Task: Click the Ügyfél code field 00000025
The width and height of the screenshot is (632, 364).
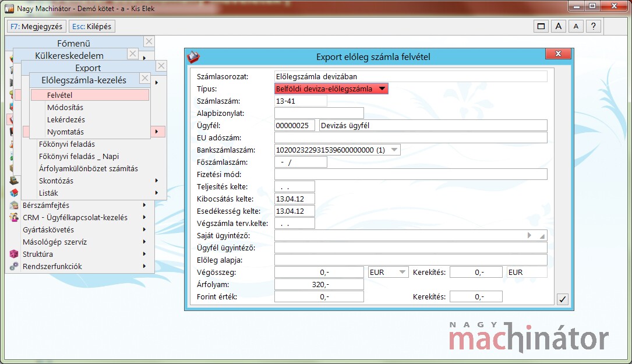Action: point(295,125)
